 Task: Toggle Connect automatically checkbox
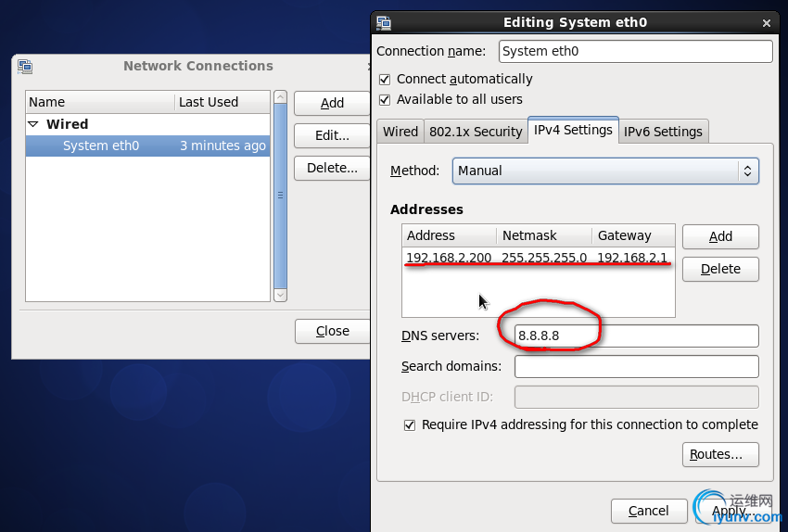(385, 80)
